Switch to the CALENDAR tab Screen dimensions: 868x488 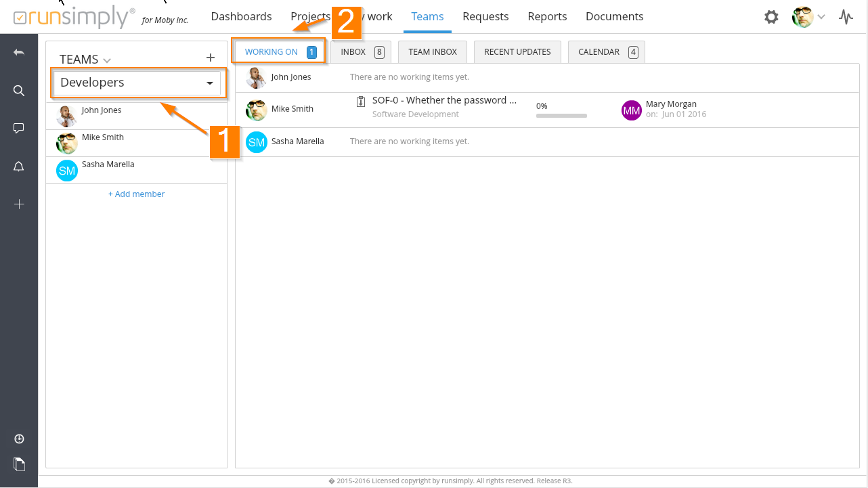coord(606,52)
